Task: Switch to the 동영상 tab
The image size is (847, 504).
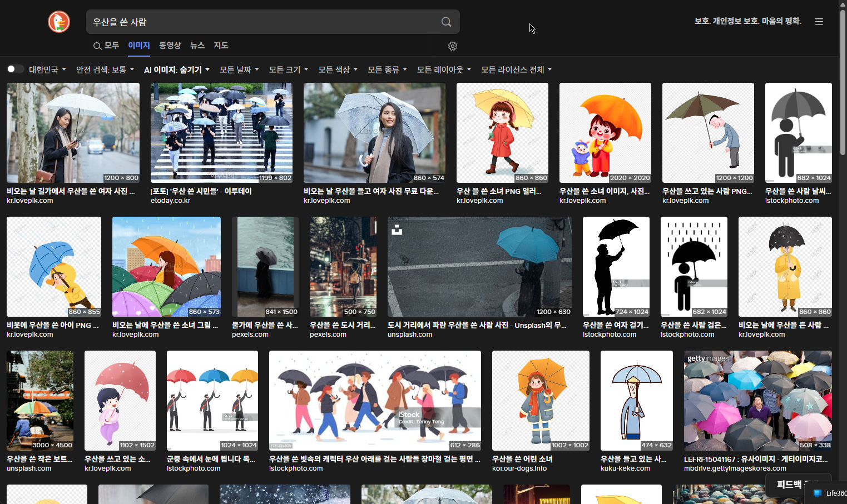Action: pos(170,46)
